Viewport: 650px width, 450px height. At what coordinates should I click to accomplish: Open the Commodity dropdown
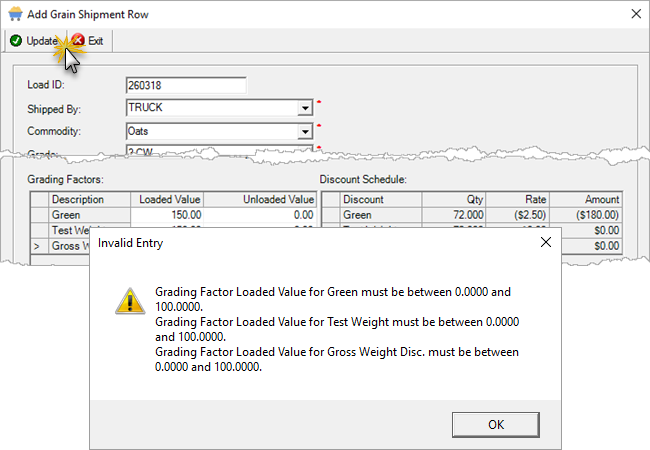tap(305, 132)
